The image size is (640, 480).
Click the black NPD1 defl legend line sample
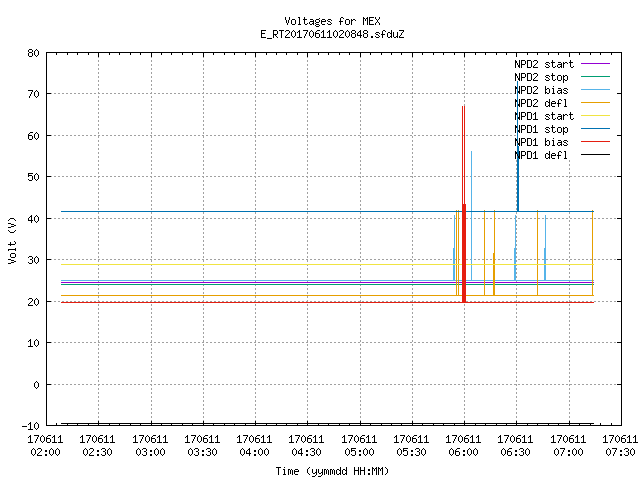click(x=595, y=155)
